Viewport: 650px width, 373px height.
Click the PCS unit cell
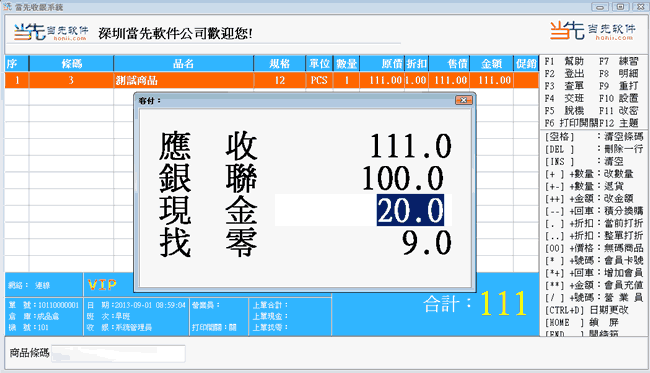pos(319,80)
